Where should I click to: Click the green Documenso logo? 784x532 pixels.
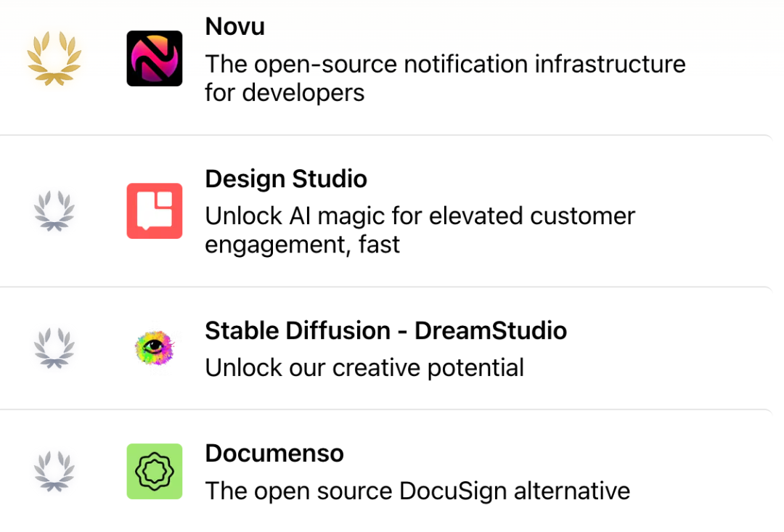pos(154,471)
